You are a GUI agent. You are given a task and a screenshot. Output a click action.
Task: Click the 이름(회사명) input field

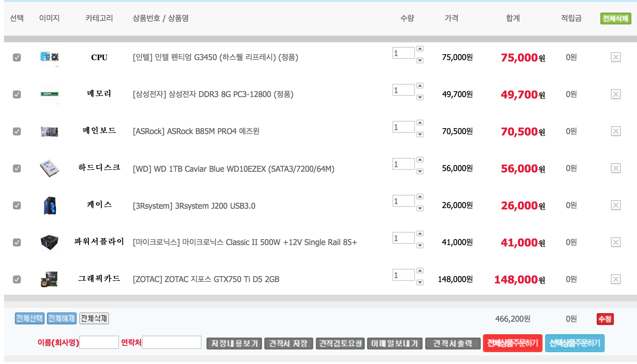pyautogui.click(x=99, y=342)
